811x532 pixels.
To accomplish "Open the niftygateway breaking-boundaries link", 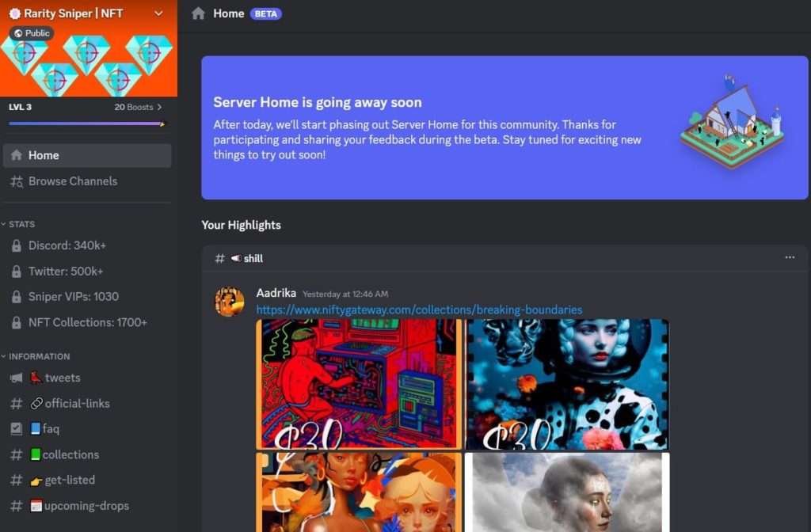I will tap(420, 310).
